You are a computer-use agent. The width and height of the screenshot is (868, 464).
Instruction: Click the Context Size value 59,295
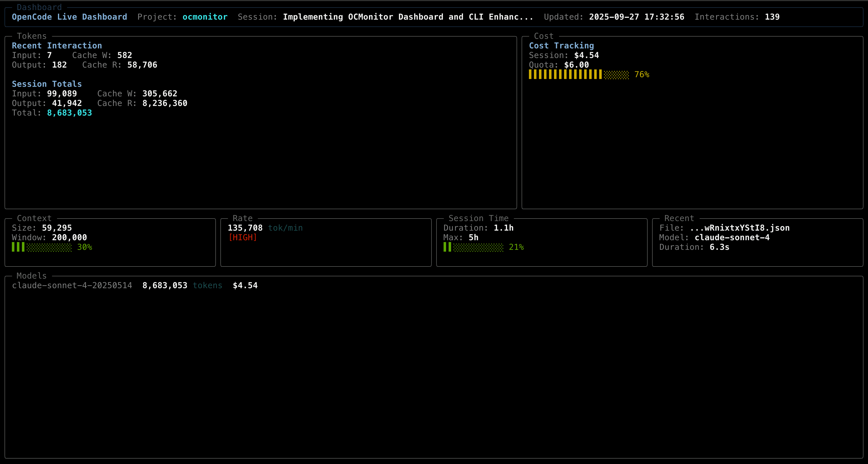click(57, 228)
